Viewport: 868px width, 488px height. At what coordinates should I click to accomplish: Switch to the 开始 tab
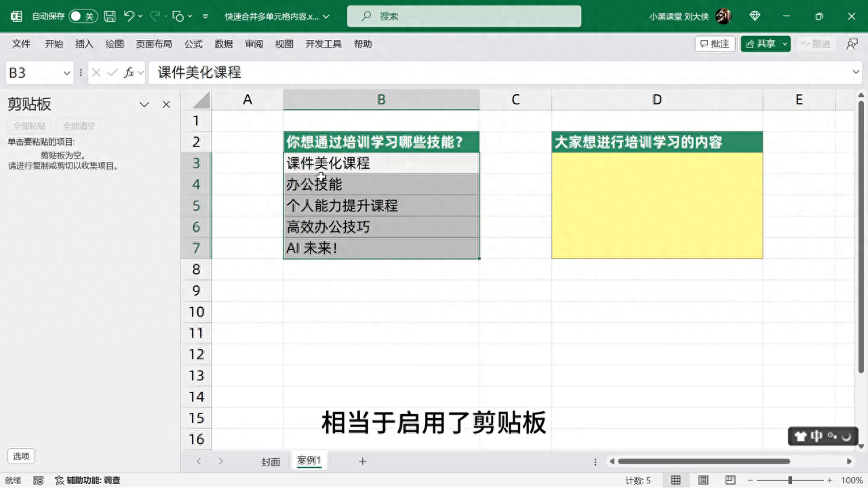pyautogui.click(x=54, y=44)
